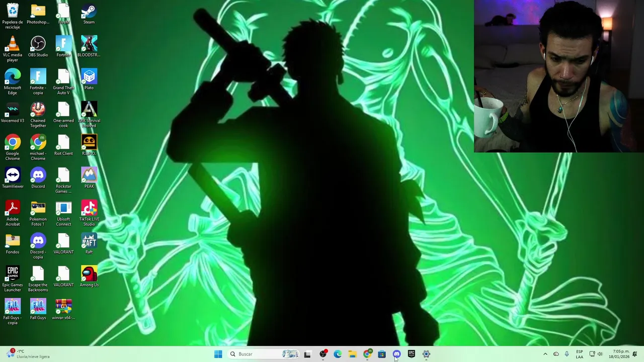Open VLC media player desktop shortcut
Viewport: 644px width, 362px height.
point(13,49)
